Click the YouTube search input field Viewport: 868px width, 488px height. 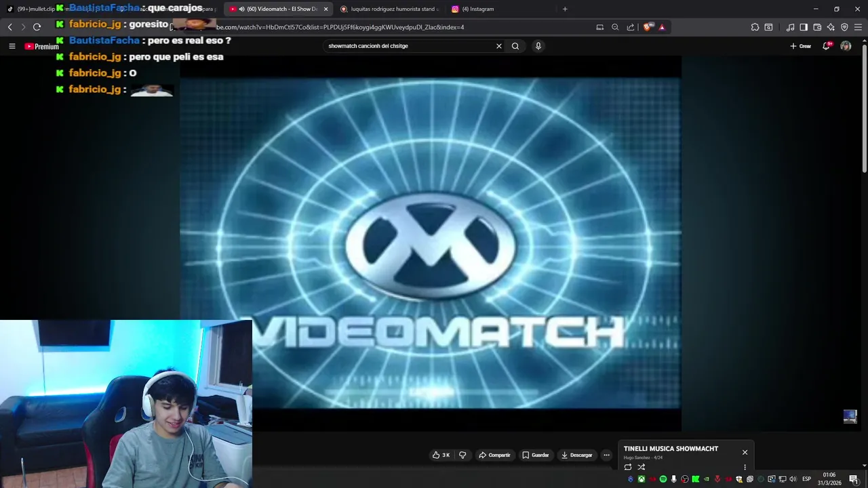[x=409, y=46]
